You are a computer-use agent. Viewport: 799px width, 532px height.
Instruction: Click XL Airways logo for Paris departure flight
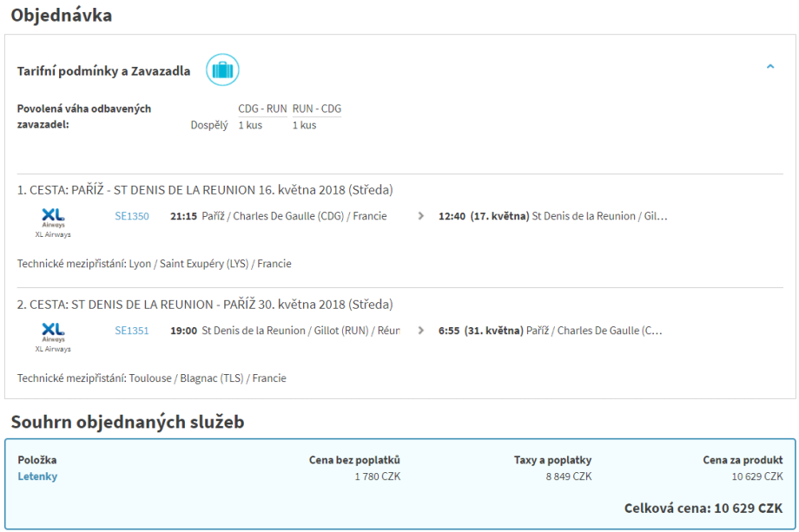tap(53, 221)
